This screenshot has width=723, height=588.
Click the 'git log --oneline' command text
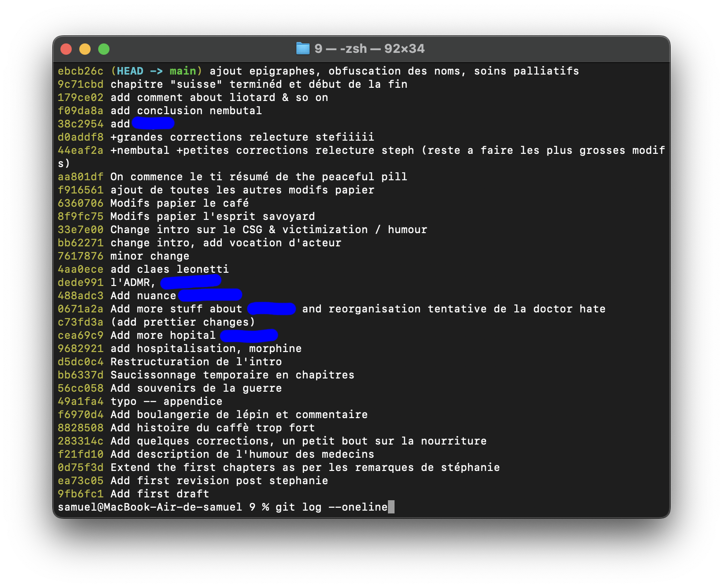[x=331, y=507]
